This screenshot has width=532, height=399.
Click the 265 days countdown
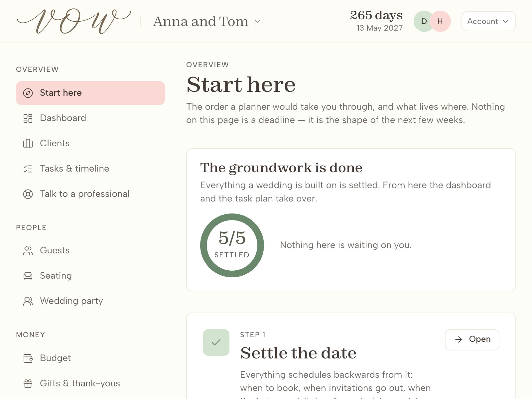pyautogui.click(x=376, y=15)
